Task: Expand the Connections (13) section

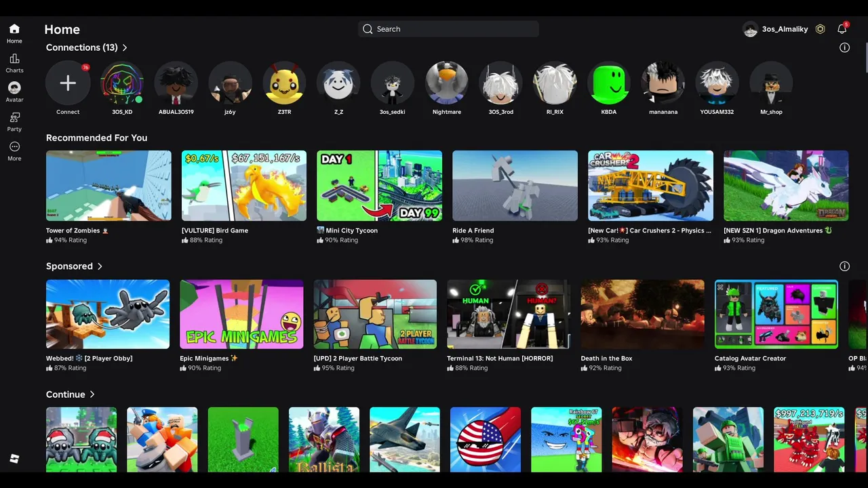Action: tap(86, 47)
